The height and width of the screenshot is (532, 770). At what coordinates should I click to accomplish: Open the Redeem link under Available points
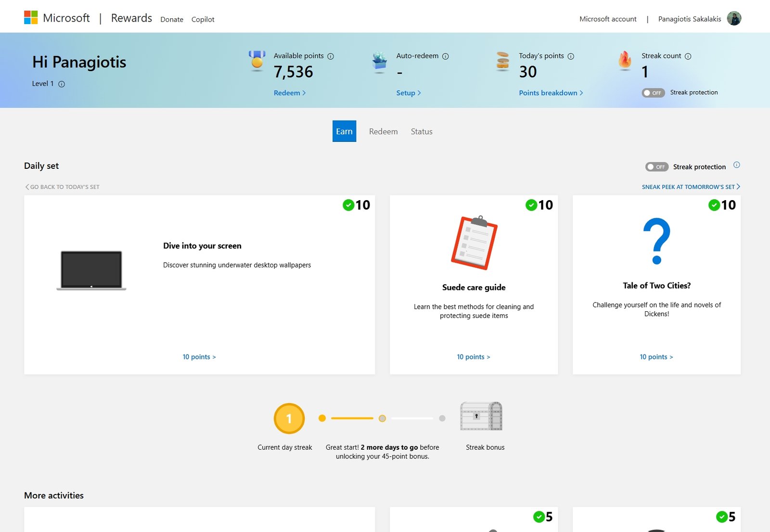290,93
